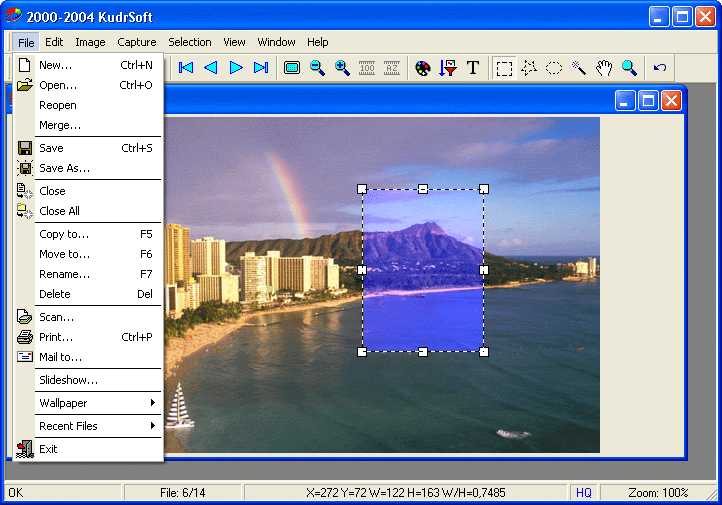
Task: Open the Capture menu
Action: [x=137, y=42]
